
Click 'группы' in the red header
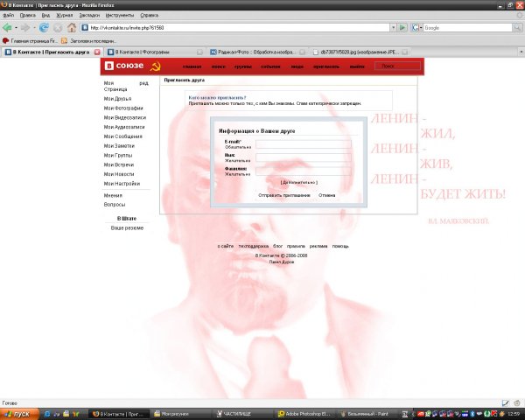click(242, 66)
